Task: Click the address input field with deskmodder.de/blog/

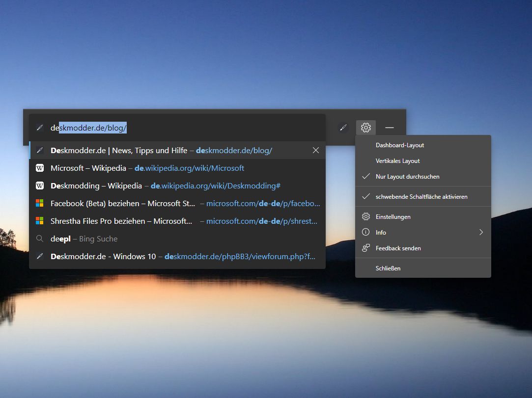Action: (177, 128)
